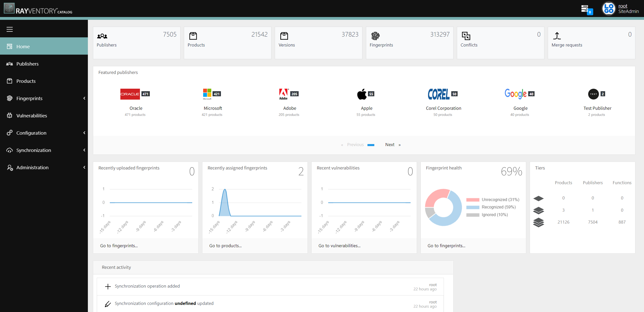The width and height of the screenshot is (644, 312).
Task: Click Go to vulnerabilities link
Action: click(x=339, y=245)
